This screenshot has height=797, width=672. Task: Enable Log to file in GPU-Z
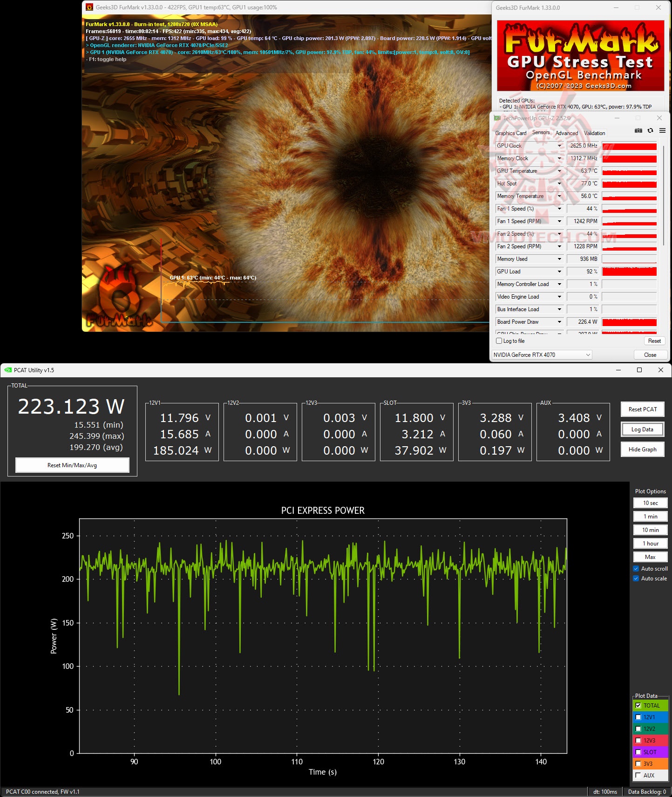(x=499, y=341)
